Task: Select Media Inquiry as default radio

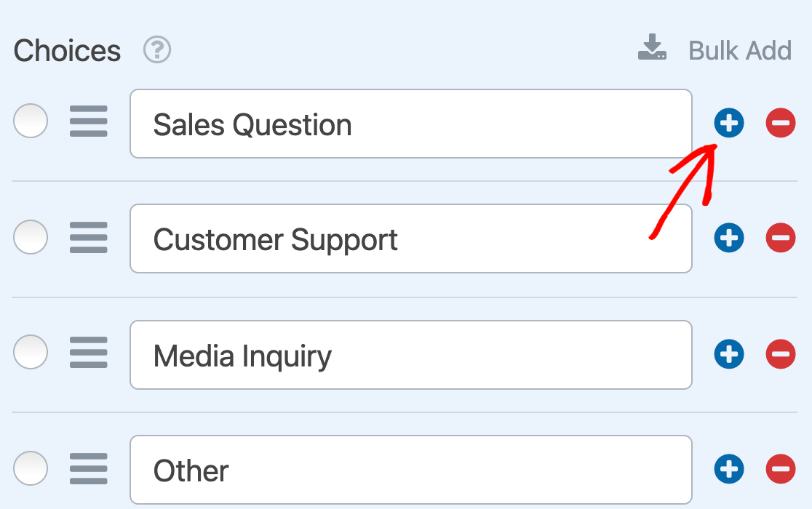Action: tap(31, 353)
